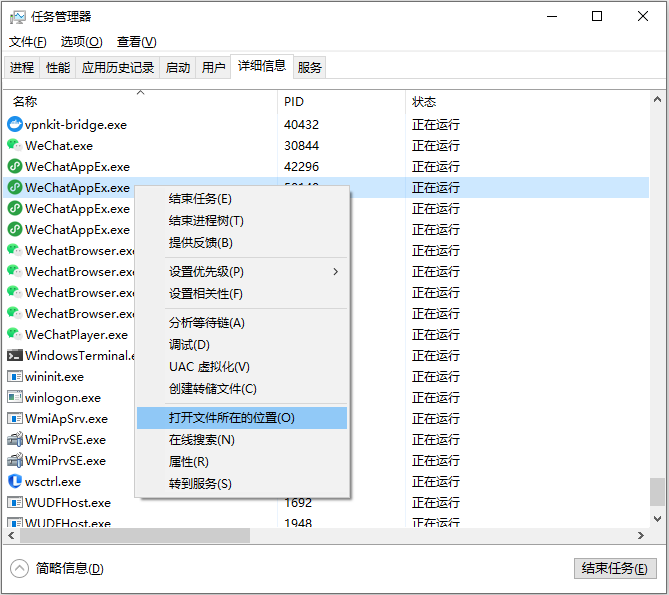Switch to the 应用历史记录 tab

pos(118,67)
